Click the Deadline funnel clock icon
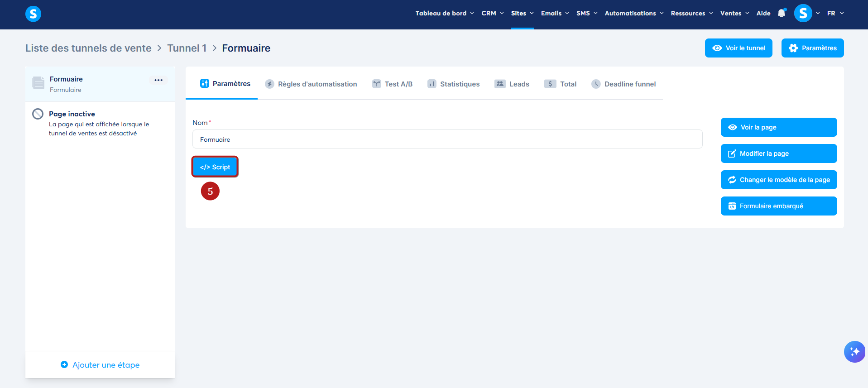The width and height of the screenshot is (868, 388). [596, 84]
